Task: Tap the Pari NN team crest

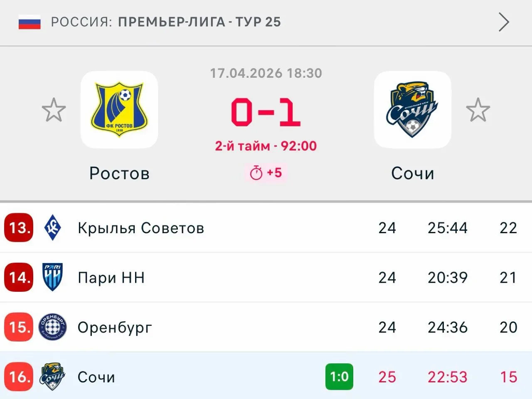Action: click(53, 277)
